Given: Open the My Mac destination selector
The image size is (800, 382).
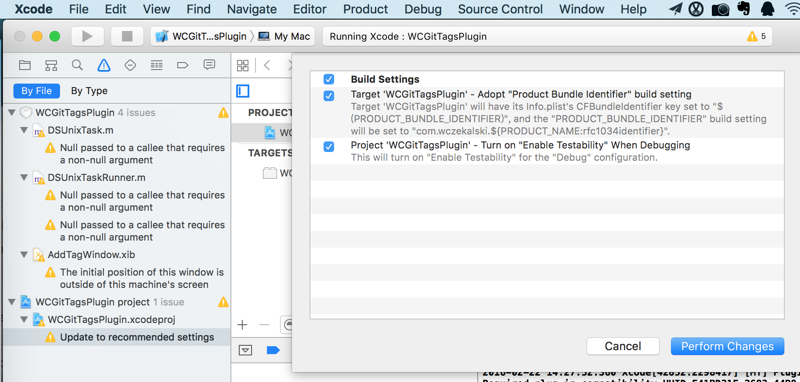Looking at the screenshot, I should [x=284, y=36].
